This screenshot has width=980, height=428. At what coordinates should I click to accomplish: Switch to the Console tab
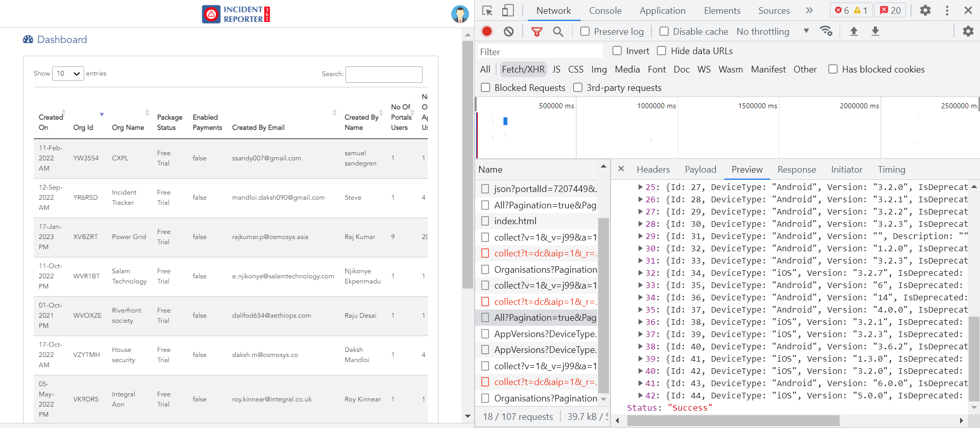coord(605,11)
